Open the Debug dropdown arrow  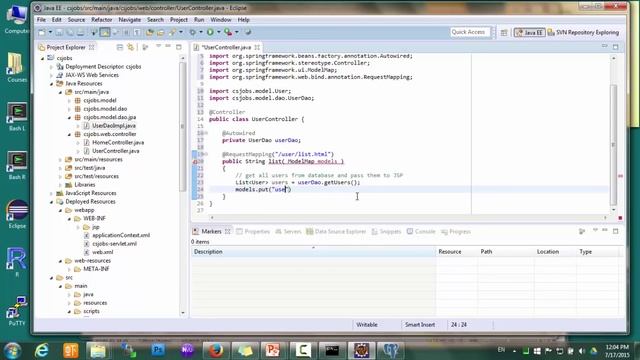point(200,32)
